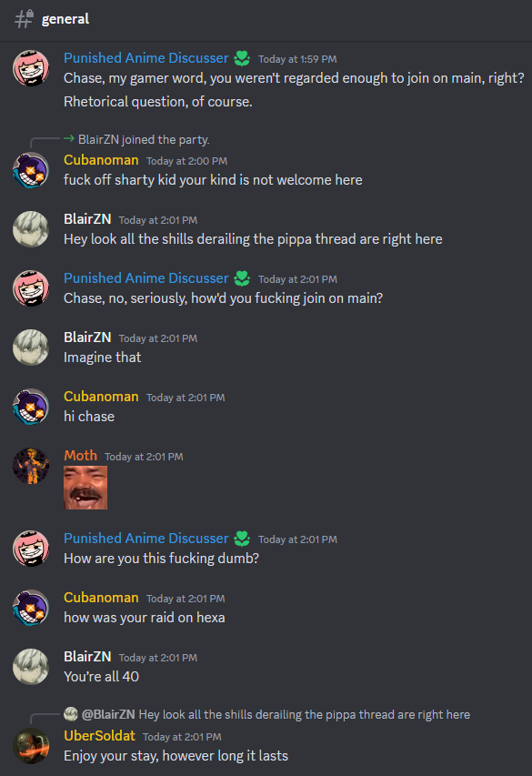The width and height of the screenshot is (532, 776).
Task: Jump to the replied @BlairZN message preview
Action: click(x=276, y=714)
